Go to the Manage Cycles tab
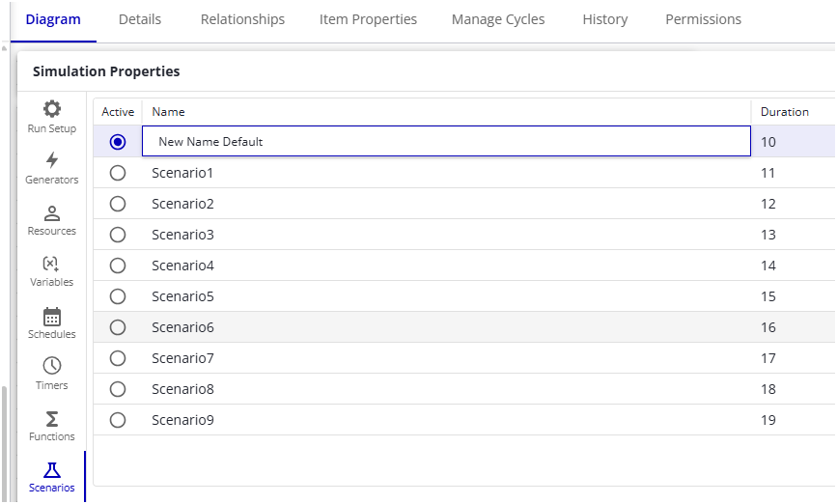 (498, 19)
